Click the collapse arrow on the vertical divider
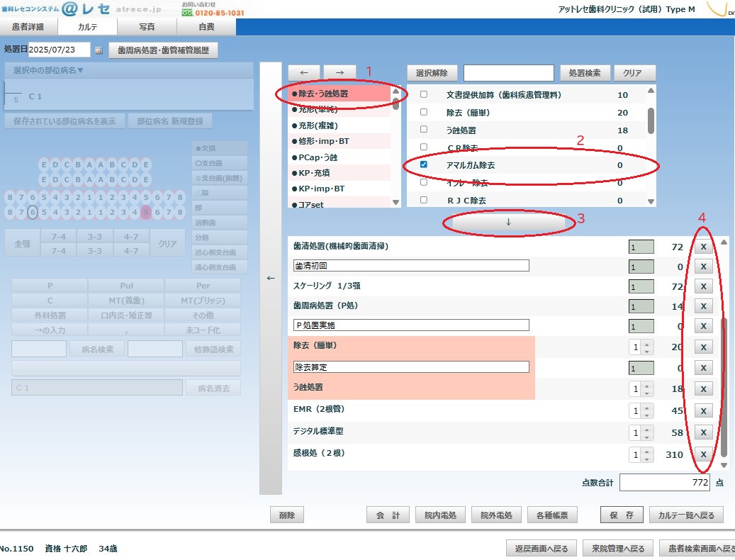The height and width of the screenshot is (560, 735). (x=270, y=279)
